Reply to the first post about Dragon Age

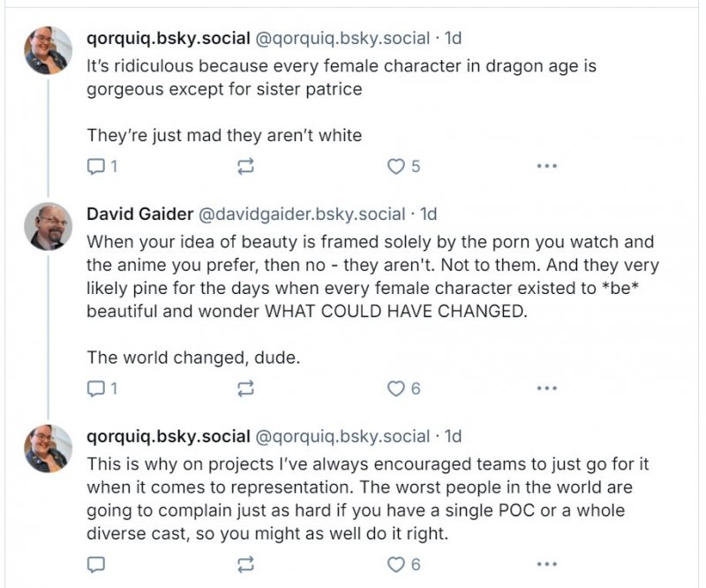point(96,166)
